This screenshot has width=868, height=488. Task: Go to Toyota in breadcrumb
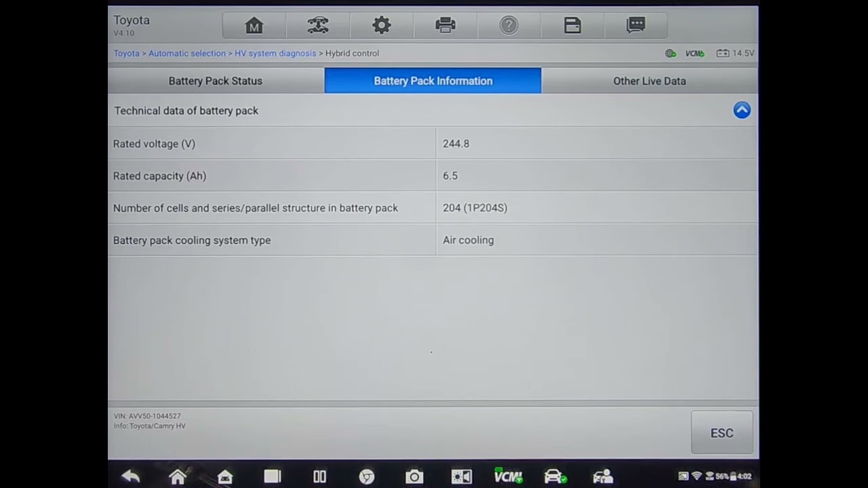[126, 53]
